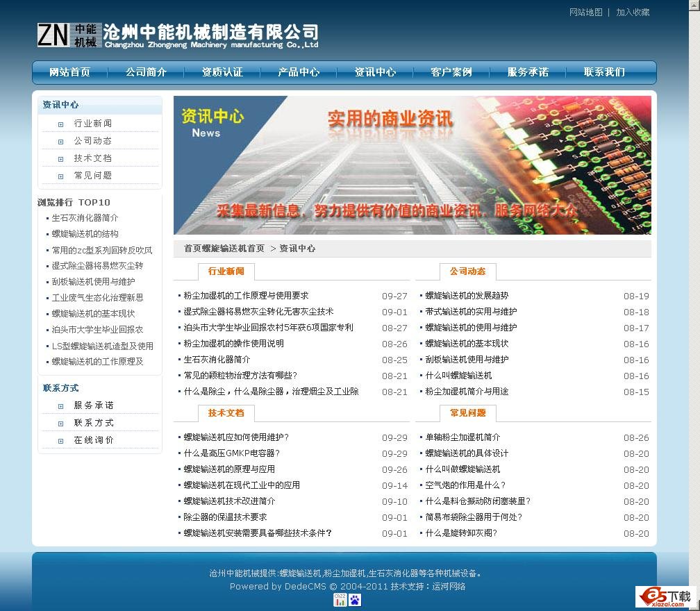This screenshot has width=700, height=611.
Task: Click the 资讯中心 News banner image
Action: [412, 165]
